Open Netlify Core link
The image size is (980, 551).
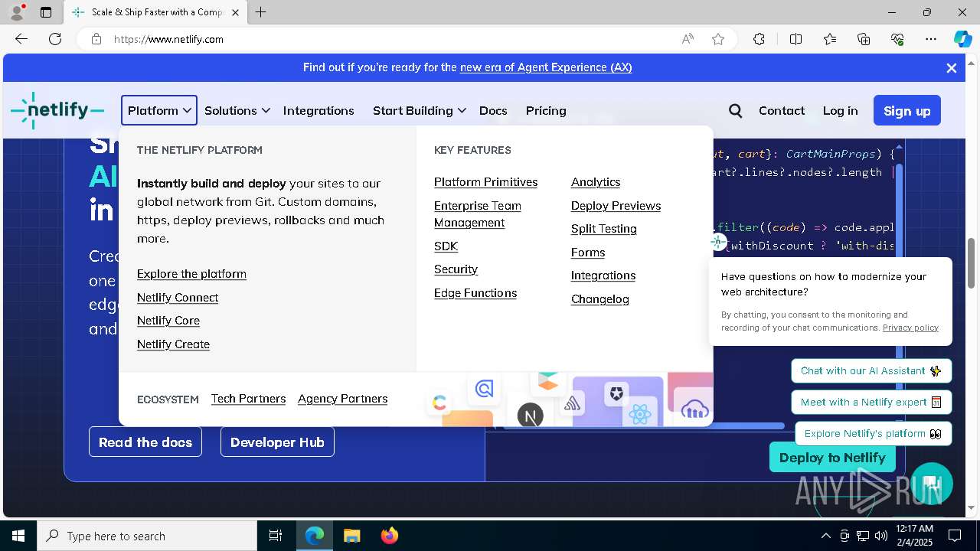[x=168, y=321]
